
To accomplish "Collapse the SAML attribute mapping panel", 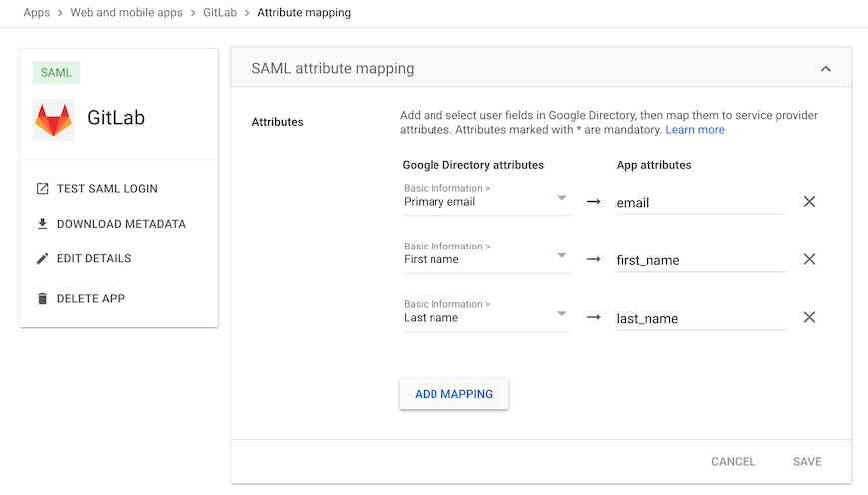I will (x=825, y=69).
